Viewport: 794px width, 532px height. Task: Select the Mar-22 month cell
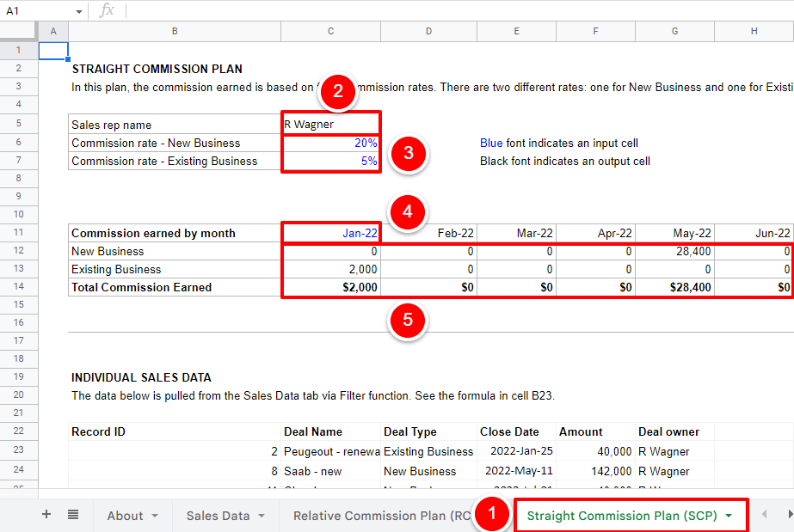pos(516,233)
